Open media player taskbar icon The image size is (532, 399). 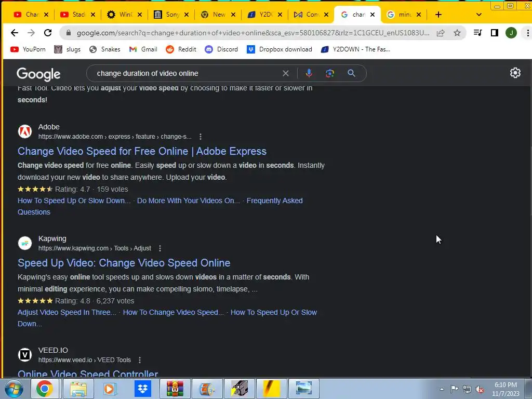point(109,389)
